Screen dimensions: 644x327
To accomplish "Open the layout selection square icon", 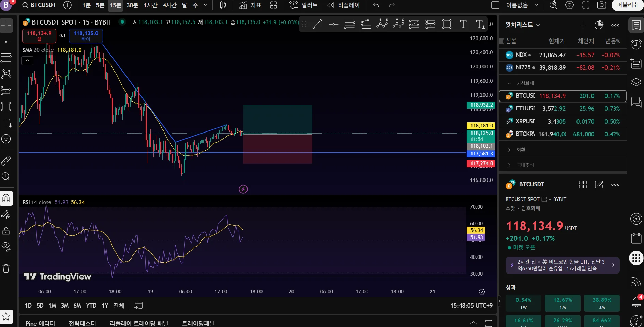I will (495, 5).
